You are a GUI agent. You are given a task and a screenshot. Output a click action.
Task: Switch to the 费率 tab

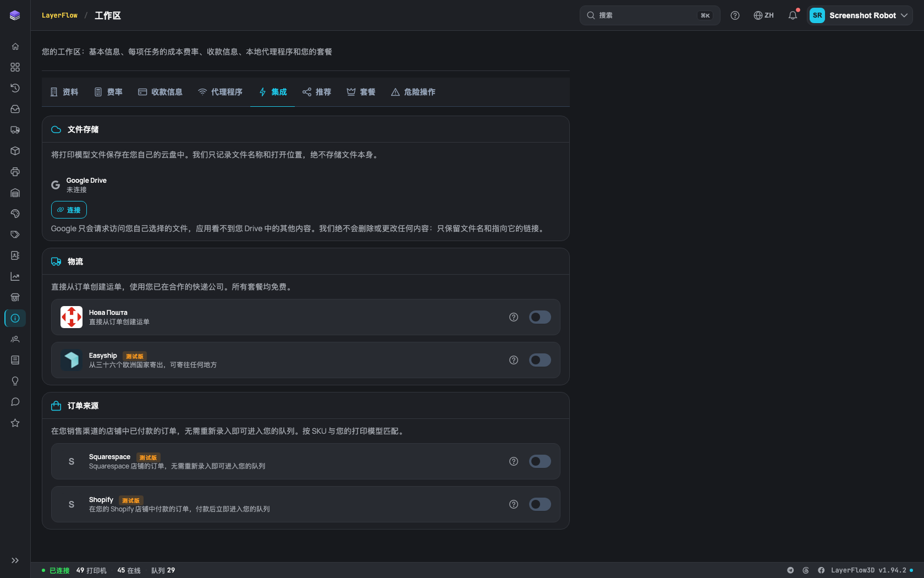click(x=108, y=92)
